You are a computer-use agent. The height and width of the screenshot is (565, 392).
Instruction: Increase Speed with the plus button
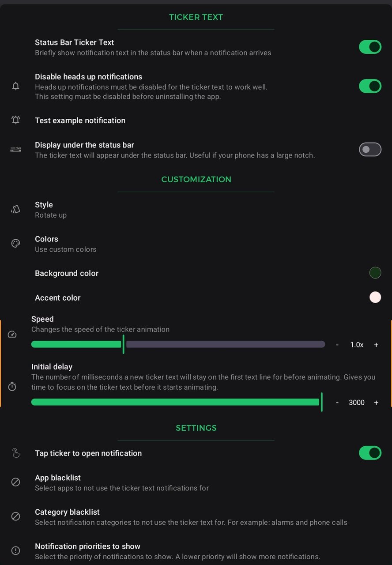(376, 345)
